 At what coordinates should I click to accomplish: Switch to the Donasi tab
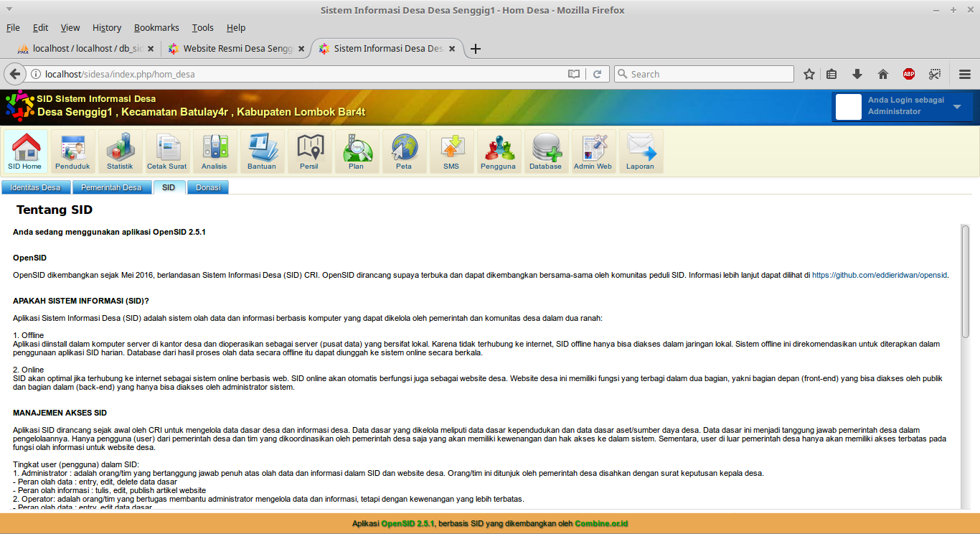pyautogui.click(x=208, y=187)
